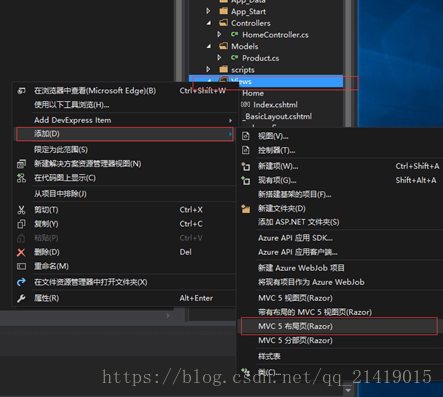This screenshot has width=443, height=397.
Task: Expand the Product.cs node
Action: point(219,58)
